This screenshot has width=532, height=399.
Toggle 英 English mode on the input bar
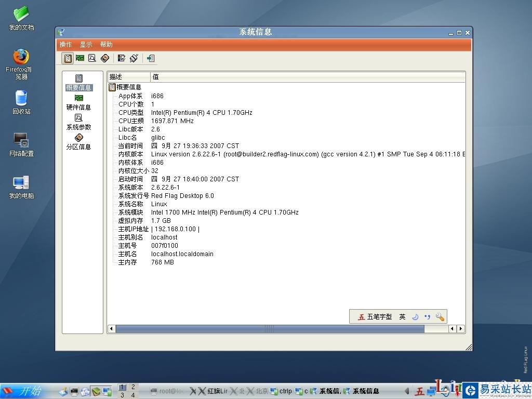pos(402,316)
